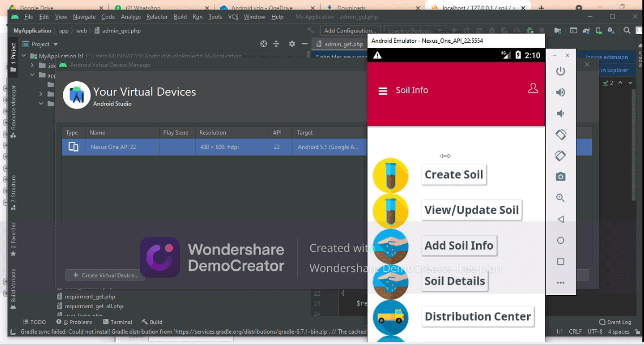Tap the Create Soil button
This screenshot has width=644, height=345.
pos(453,174)
